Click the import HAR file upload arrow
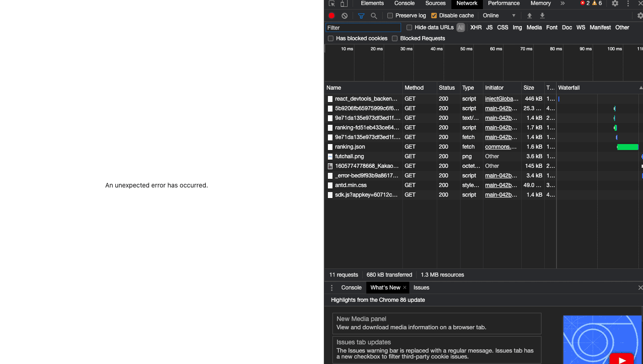 click(530, 16)
